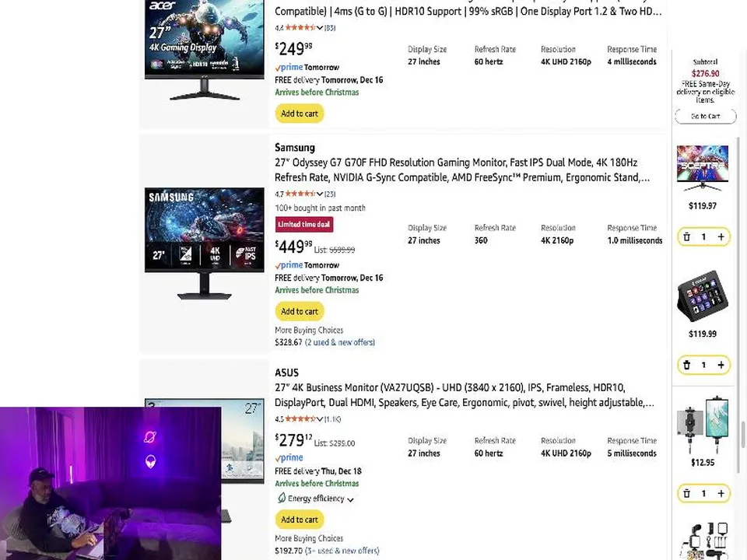Screen dimensions: 747x560
Task: Expand the Energy efficiency dropdown arrow
Action: click(x=350, y=499)
